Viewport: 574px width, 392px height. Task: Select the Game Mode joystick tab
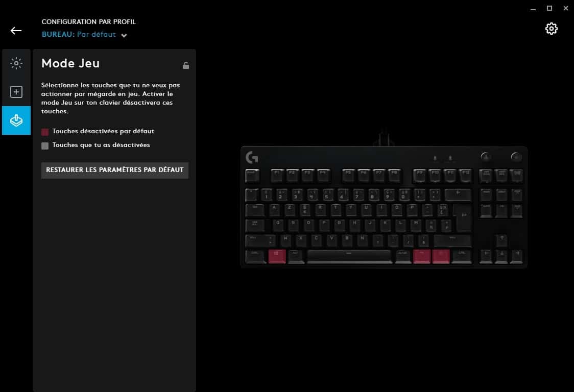click(16, 120)
